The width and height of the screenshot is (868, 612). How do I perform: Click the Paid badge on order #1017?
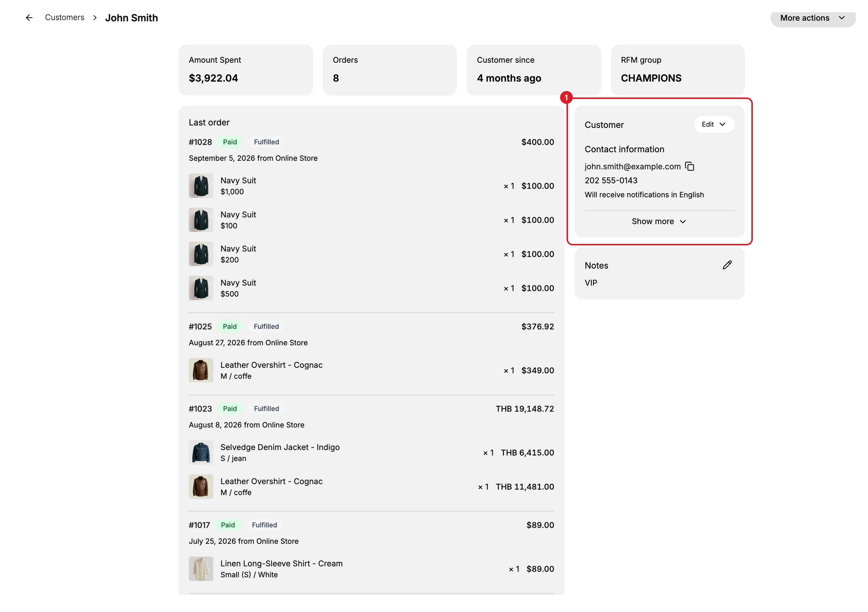228,525
